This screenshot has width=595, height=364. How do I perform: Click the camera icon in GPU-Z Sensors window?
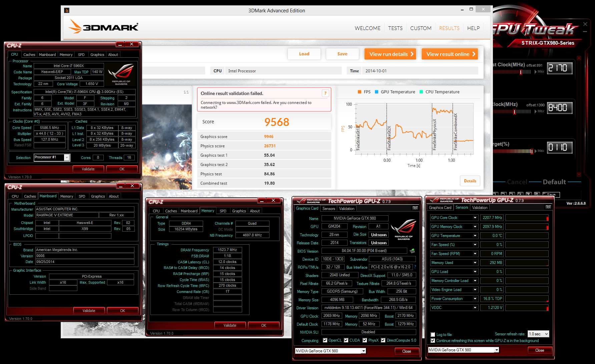tap(548, 207)
